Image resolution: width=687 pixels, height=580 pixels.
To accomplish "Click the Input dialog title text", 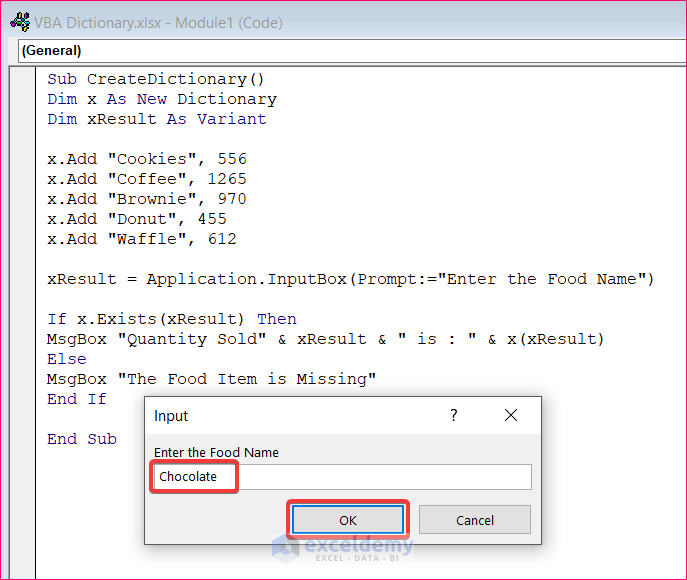I will (171, 416).
